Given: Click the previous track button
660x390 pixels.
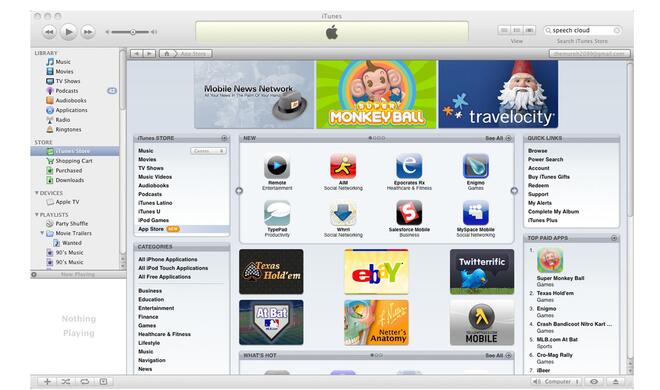Looking at the screenshot, I should tap(49, 32).
